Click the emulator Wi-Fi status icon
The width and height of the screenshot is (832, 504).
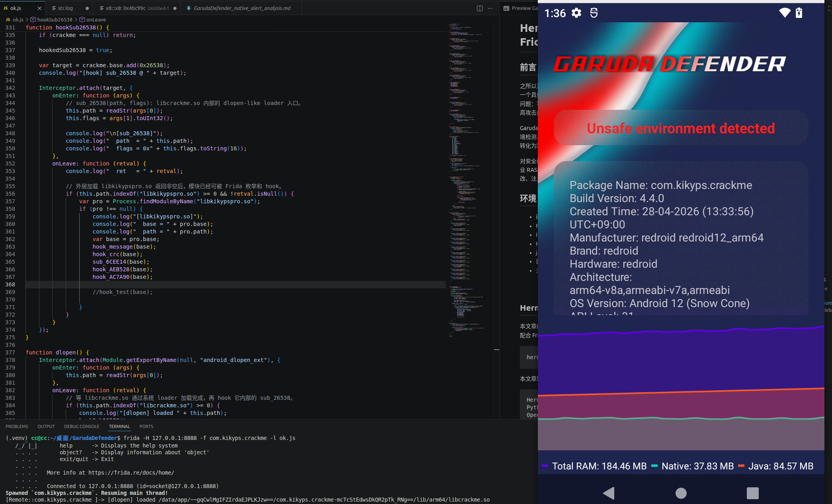pyautogui.click(x=785, y=13)
